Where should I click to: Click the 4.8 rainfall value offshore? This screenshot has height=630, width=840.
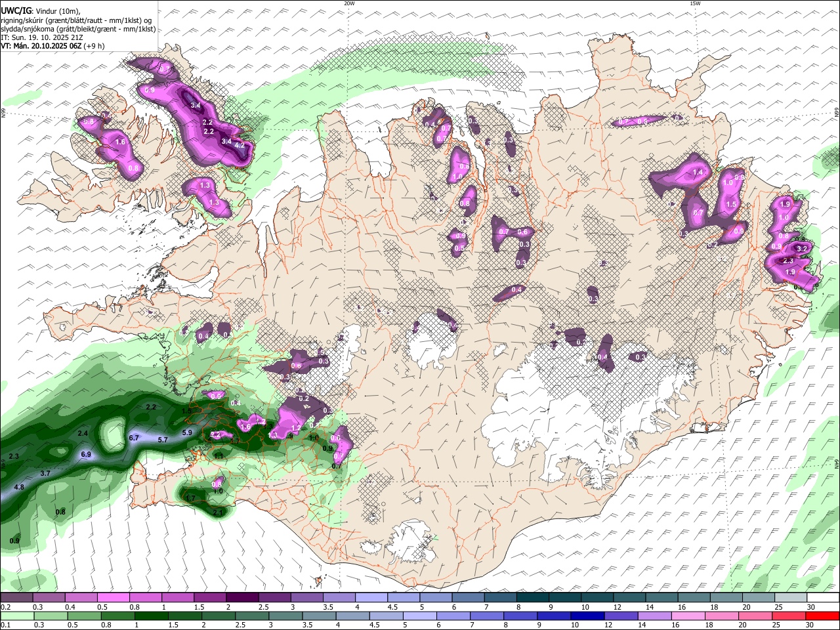[19, 487]
